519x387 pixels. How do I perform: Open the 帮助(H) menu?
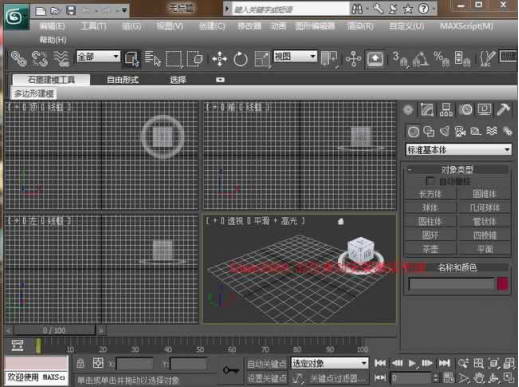point(53,40)
